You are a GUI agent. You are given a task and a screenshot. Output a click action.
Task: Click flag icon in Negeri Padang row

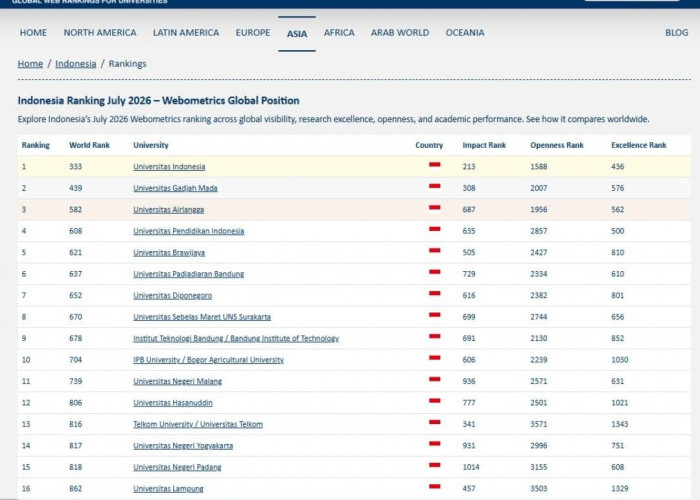(435, 466)
